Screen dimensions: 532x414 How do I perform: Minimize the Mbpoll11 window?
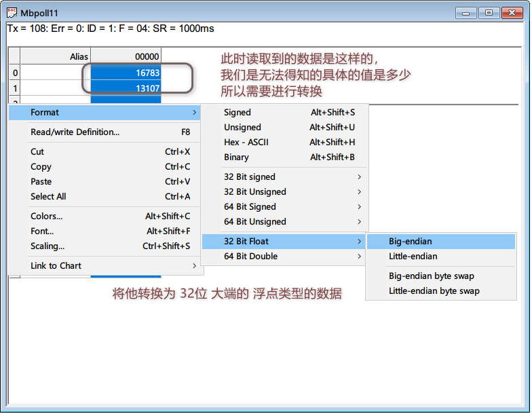click(465, 13)
